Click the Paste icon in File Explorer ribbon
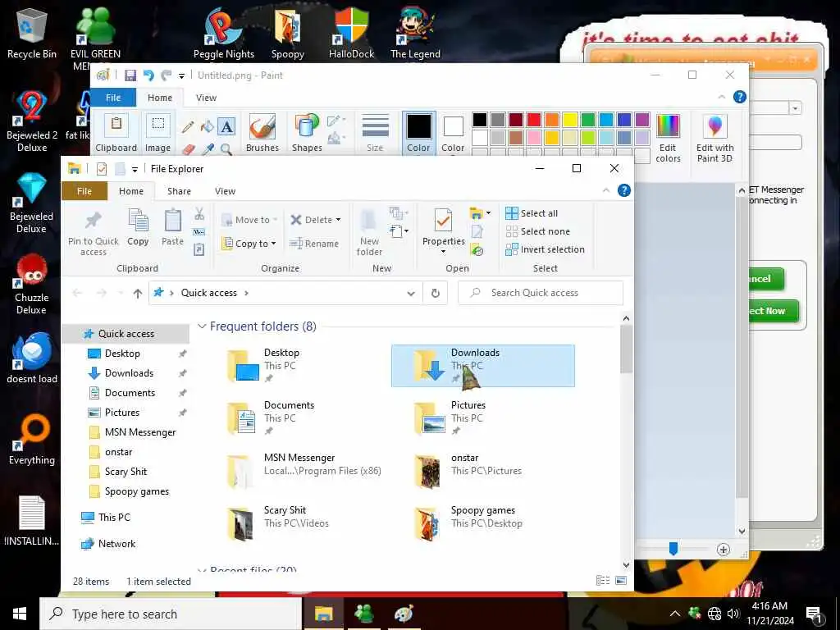This screenshot has width=840, height=630. [172, 227]
